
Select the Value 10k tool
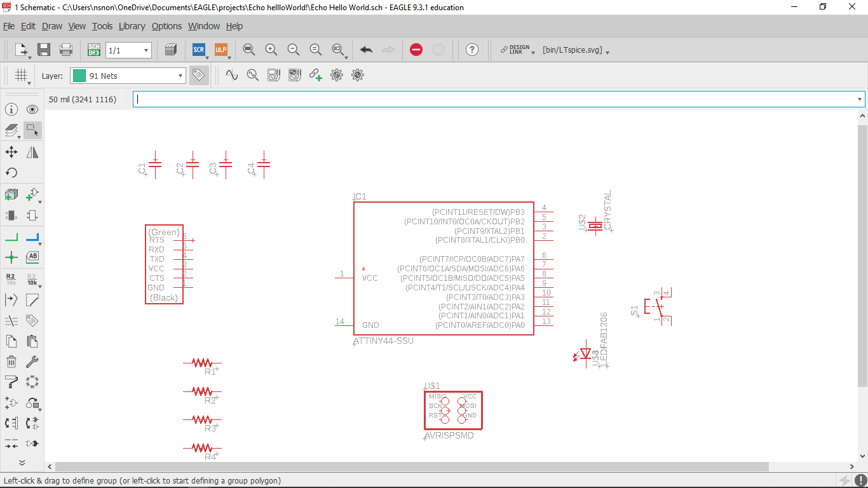point(32,279)
